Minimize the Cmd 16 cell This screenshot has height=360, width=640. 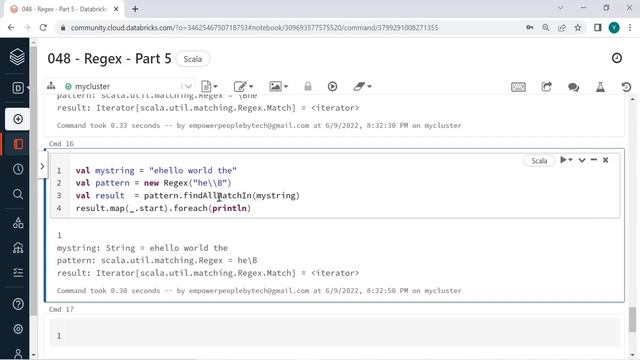pyautogui.click(x=594, y=160)
